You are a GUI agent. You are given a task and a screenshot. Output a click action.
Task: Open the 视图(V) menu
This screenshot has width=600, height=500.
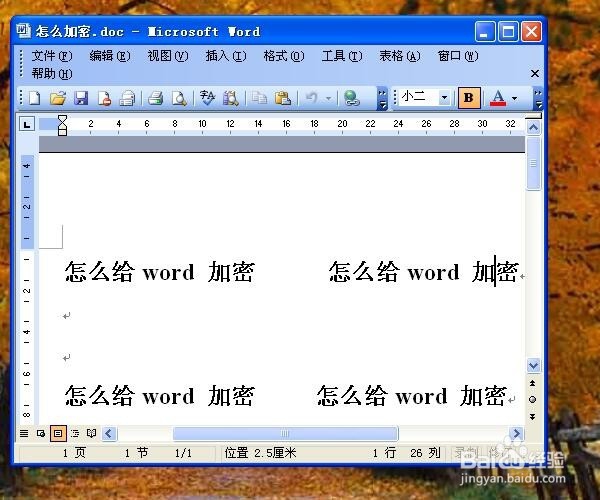pos(168,56)
